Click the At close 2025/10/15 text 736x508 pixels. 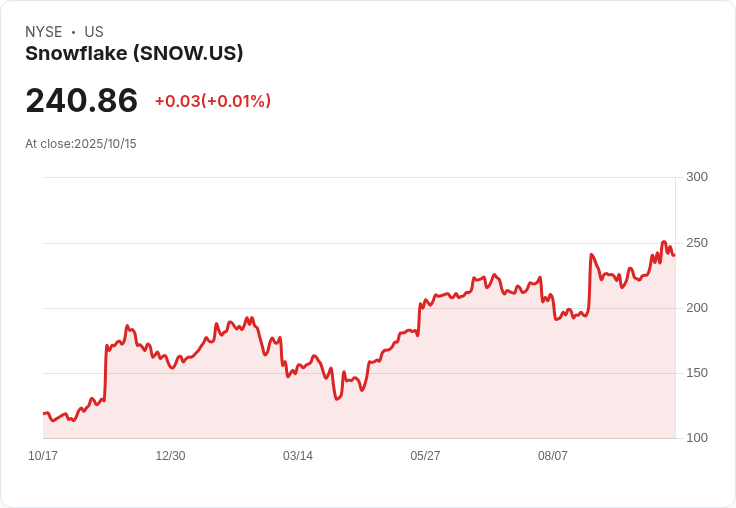[81, 144]
